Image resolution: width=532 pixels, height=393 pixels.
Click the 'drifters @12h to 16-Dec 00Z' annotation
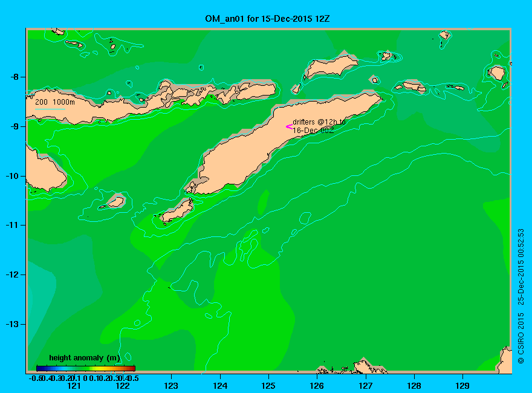[x=319, y=126]
